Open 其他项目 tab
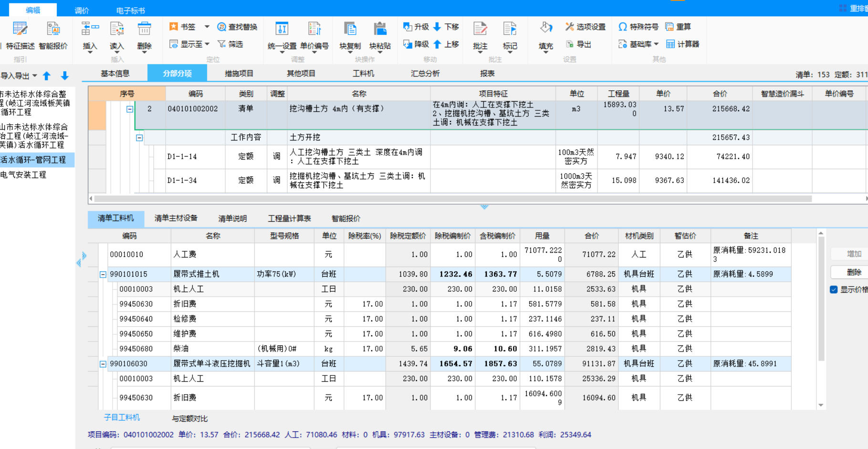Viewport: 868px width, 449px height. tap(301, 73)
